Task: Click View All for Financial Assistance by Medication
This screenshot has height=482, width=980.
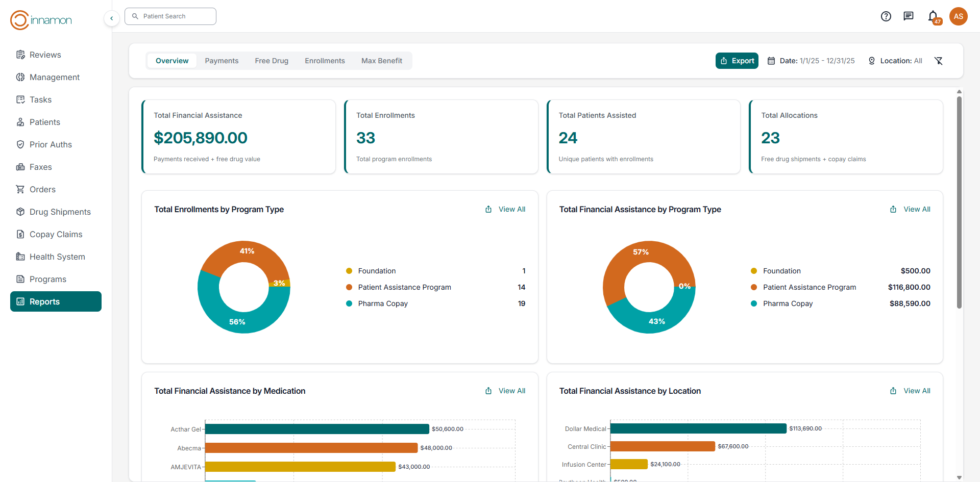Action: click(511, 391)
